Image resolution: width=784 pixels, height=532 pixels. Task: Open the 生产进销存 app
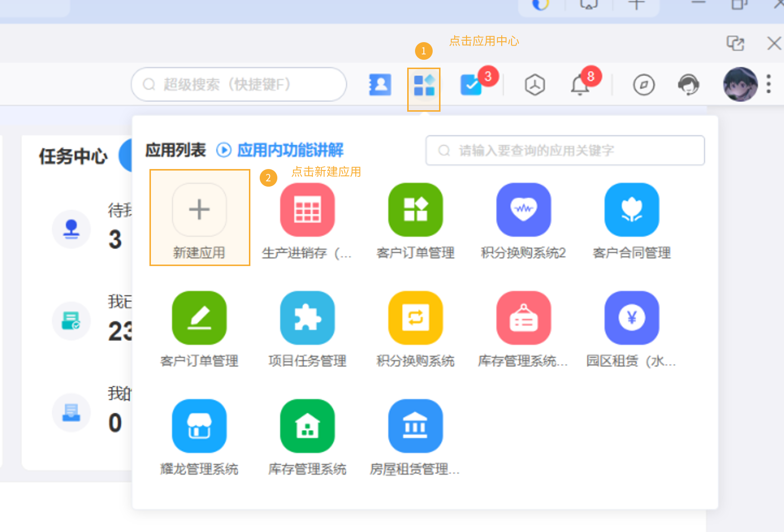click(x=308, y=210)
